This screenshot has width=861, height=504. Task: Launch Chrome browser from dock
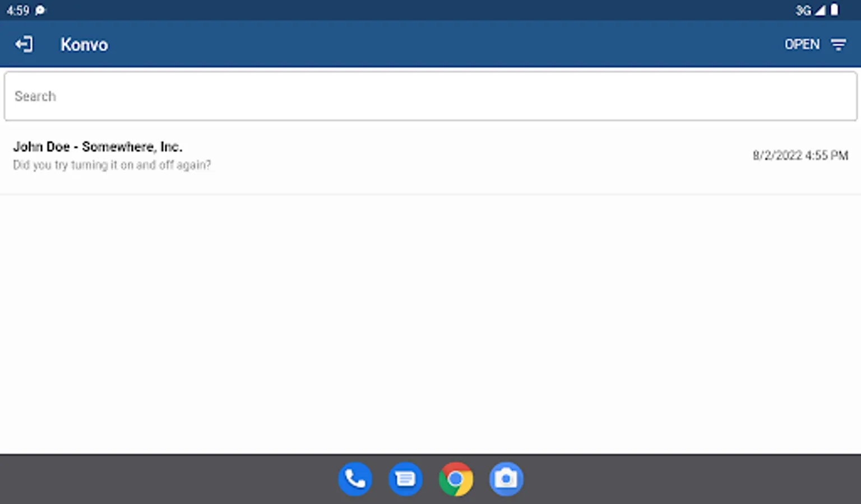(x=456, y=479)
